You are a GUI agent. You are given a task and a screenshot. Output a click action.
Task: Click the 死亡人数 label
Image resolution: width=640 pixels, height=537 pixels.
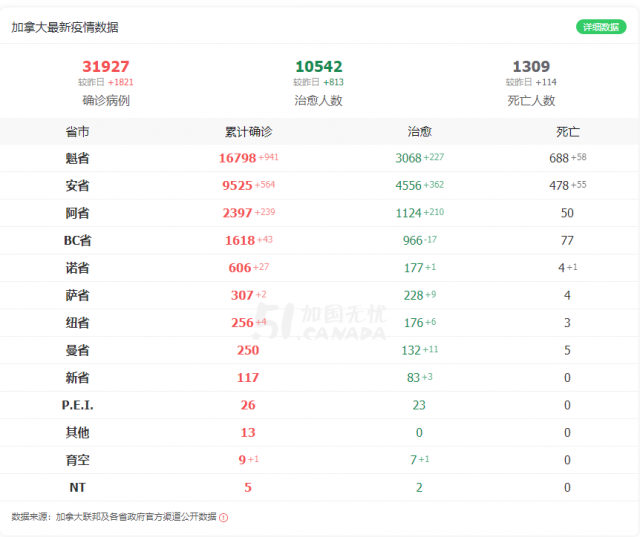531,100
